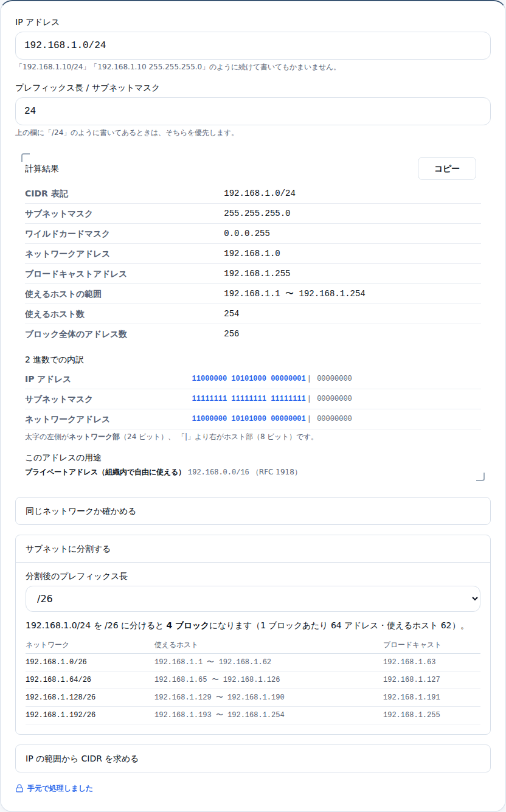The width and height of the screenshot is (506, 812).
Task: Click host range 192.168.1.1 〜 192.168.1.62
Action: point(213,662)
